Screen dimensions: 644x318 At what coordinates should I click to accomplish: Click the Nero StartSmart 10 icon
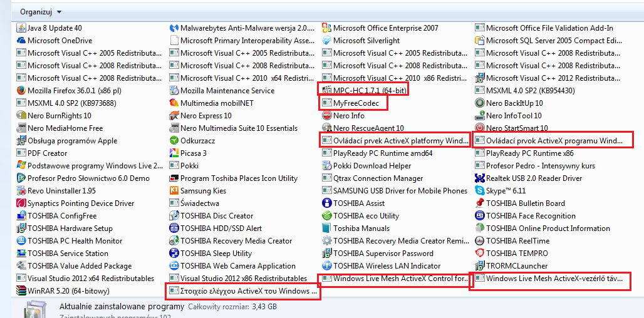[480, 128]
